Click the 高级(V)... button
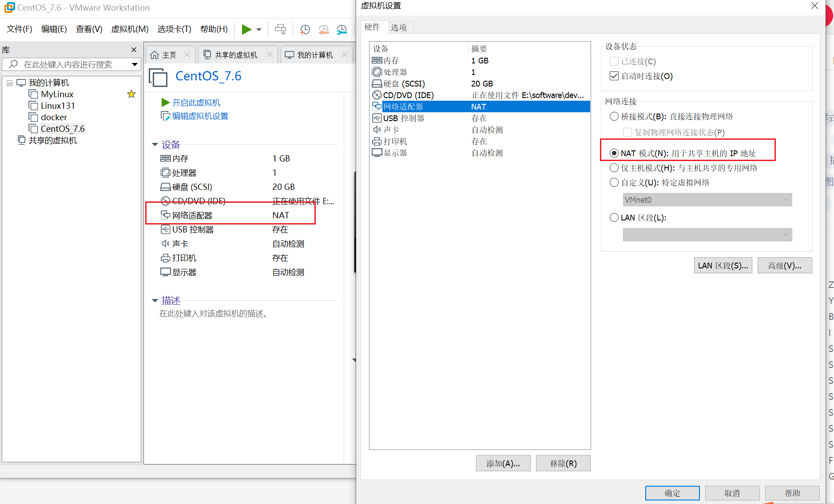Image resolution: width=834 pixels, height=504 pixels. [785, 265]
